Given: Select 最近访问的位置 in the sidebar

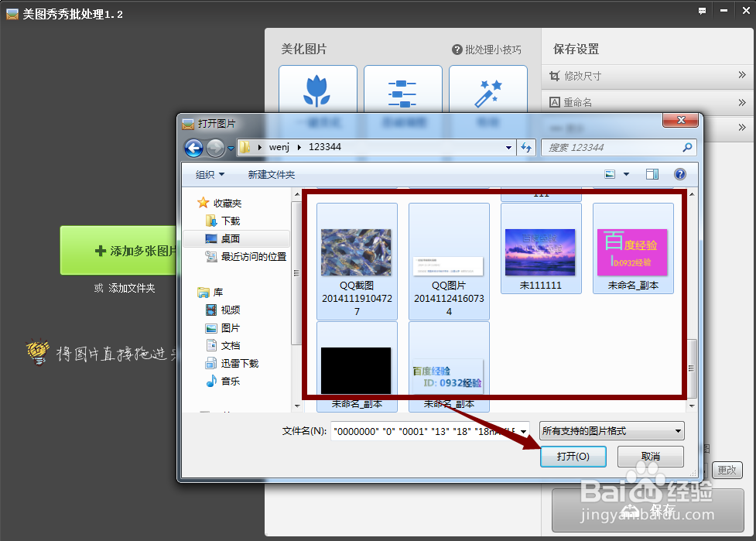Looking at the screenshot, I should [246, 256].
